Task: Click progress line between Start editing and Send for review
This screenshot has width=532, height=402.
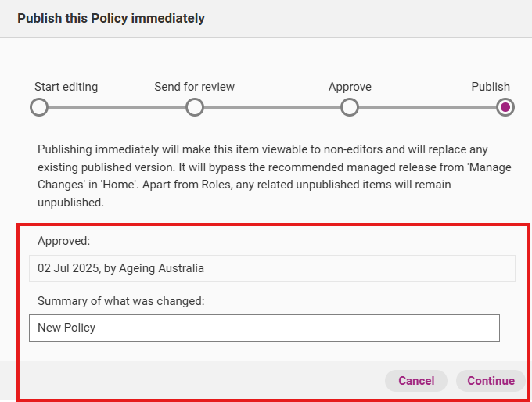Action: click(x=117, y=108)
